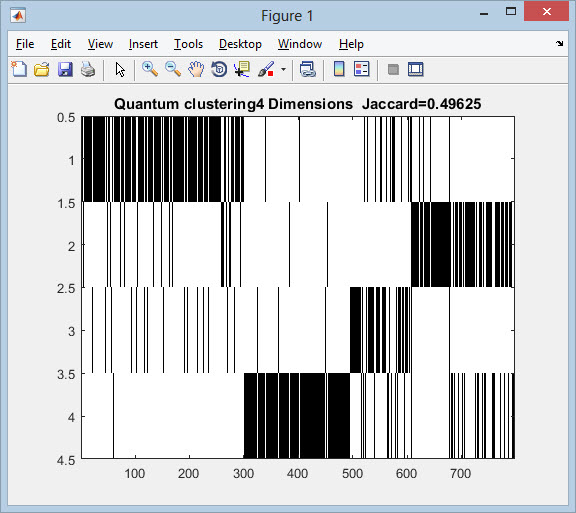The height and width of the screenshot is (513, 576).
Task: Activate the Zoom In magnifier tool
Action: pos(150,69)
